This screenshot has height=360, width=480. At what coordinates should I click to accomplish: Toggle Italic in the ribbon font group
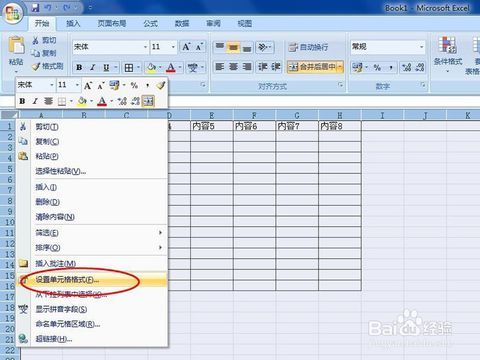[x=92, y=68]
